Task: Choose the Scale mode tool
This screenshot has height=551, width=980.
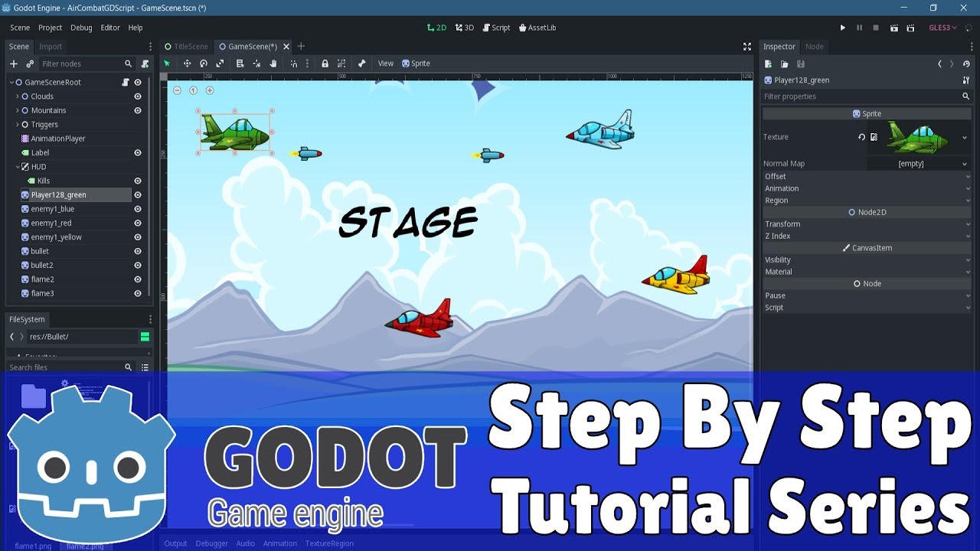Action: click(220, 64)
